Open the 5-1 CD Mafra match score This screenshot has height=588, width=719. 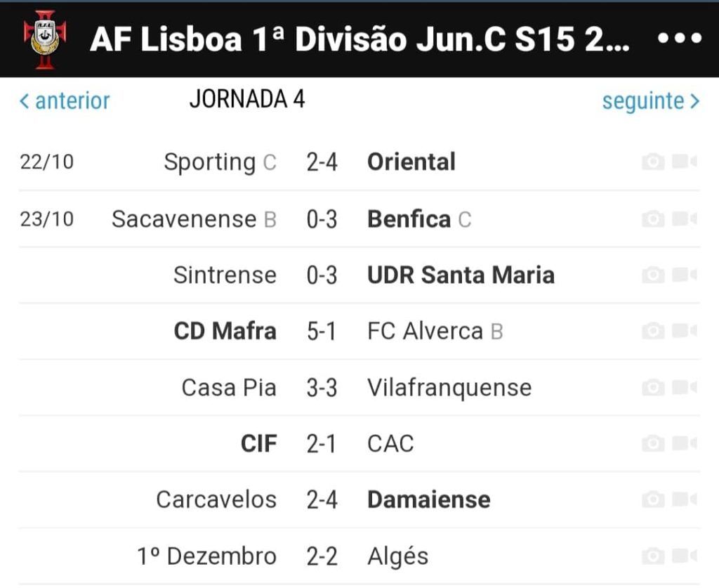[322, 331]
